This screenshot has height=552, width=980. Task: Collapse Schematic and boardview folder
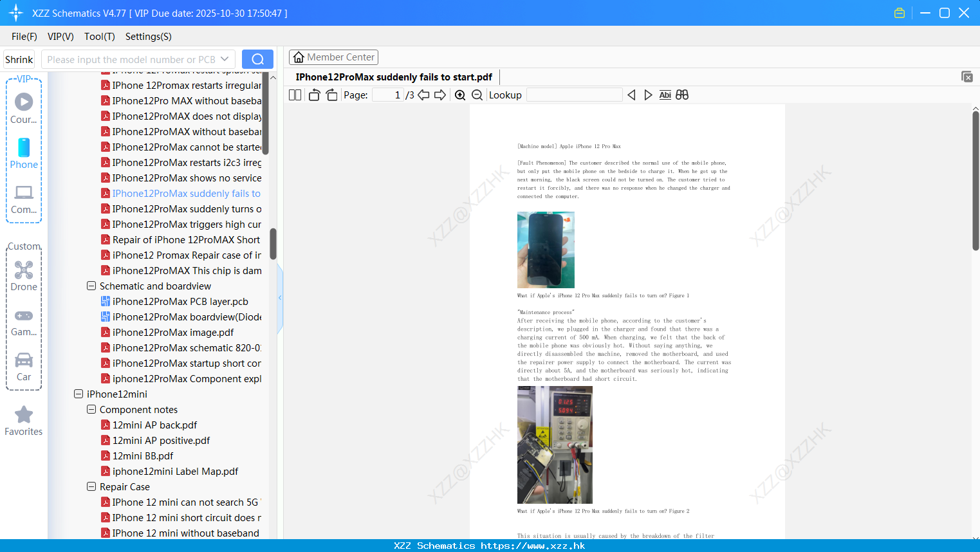coord(91,286)
